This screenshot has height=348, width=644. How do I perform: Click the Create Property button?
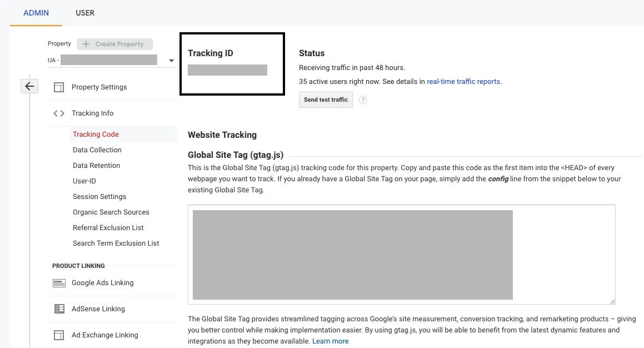click(x=114, y=44)
